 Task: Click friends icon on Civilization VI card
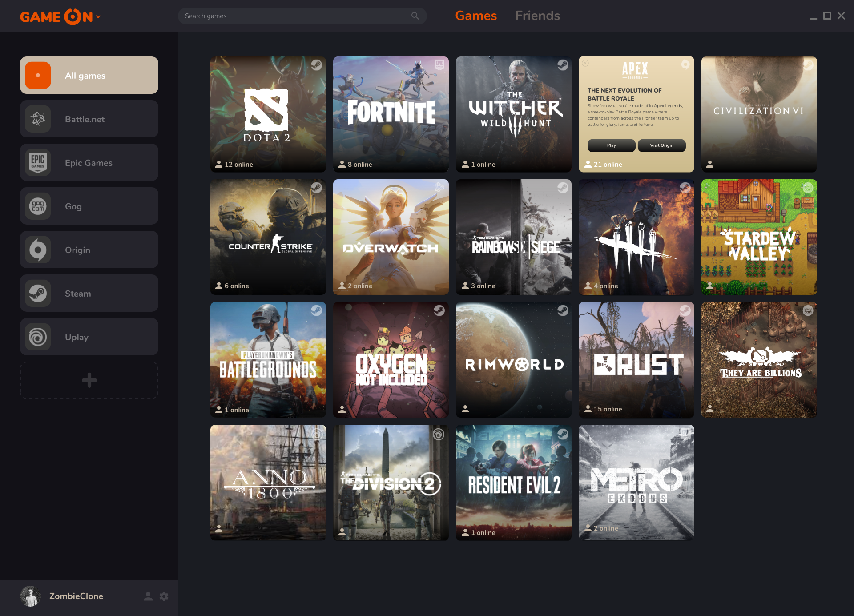710,165
